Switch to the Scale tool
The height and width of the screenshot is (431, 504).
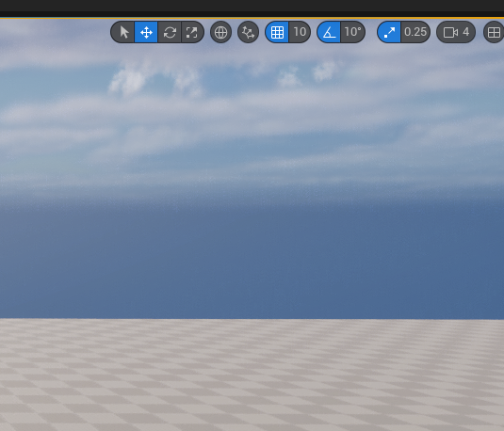(x=192, y=32)
